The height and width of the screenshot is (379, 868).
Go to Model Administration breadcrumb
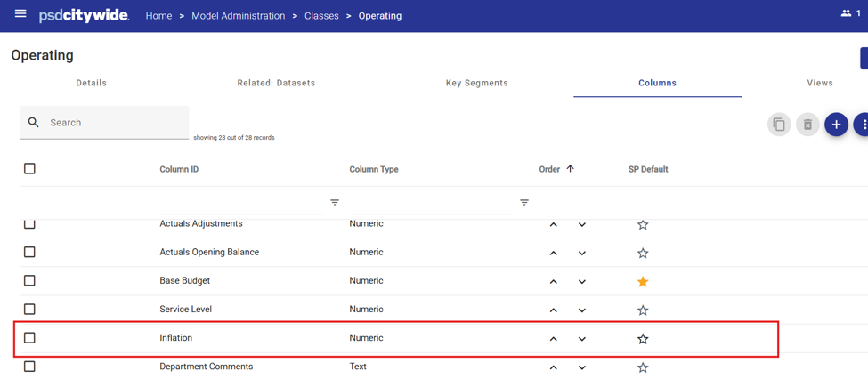[x=238, y=16]
